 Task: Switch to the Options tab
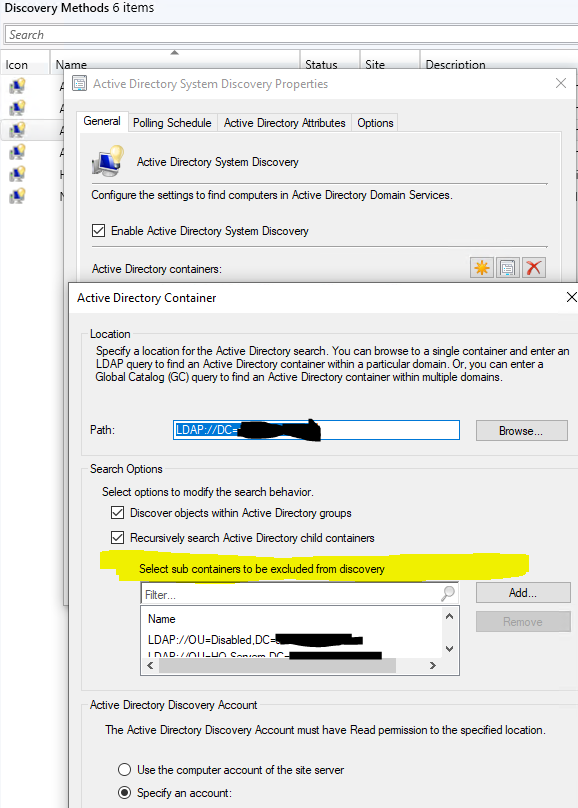(375, 123)
